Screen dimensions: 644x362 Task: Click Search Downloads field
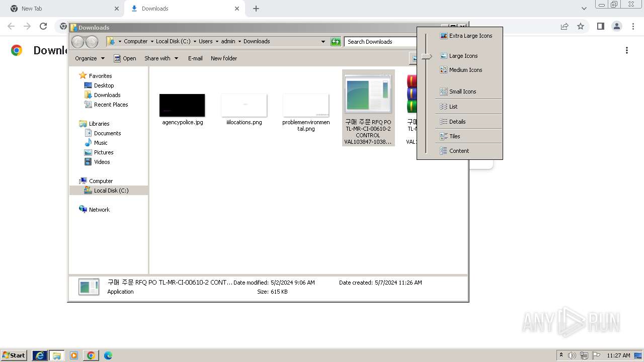pyautogui.click(x=380, y=42)
